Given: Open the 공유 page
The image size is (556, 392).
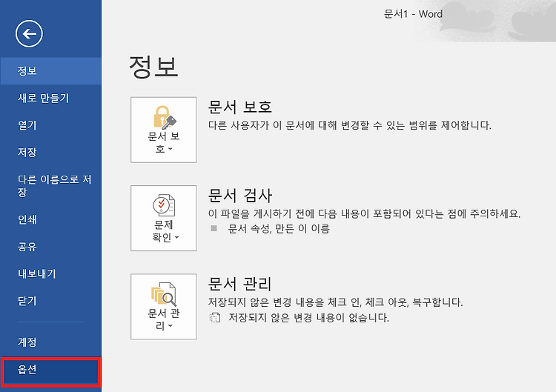Looking at the screenshot, I should click(x=50, y=247).
